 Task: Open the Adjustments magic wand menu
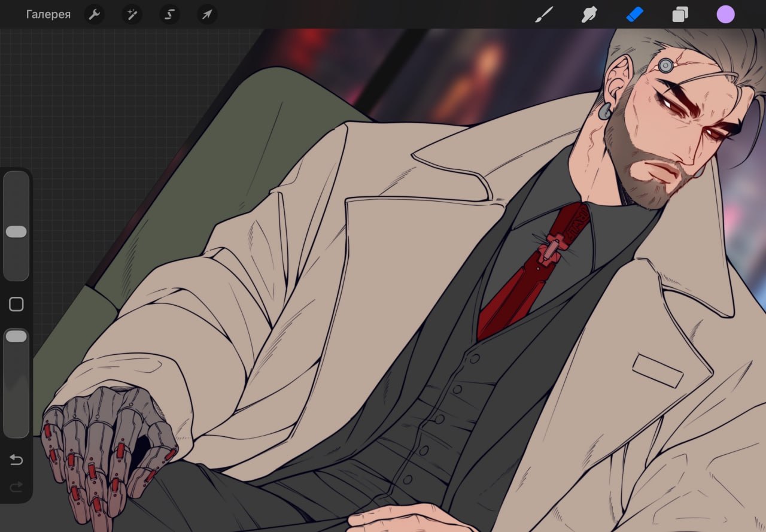[x=132, y=14]
